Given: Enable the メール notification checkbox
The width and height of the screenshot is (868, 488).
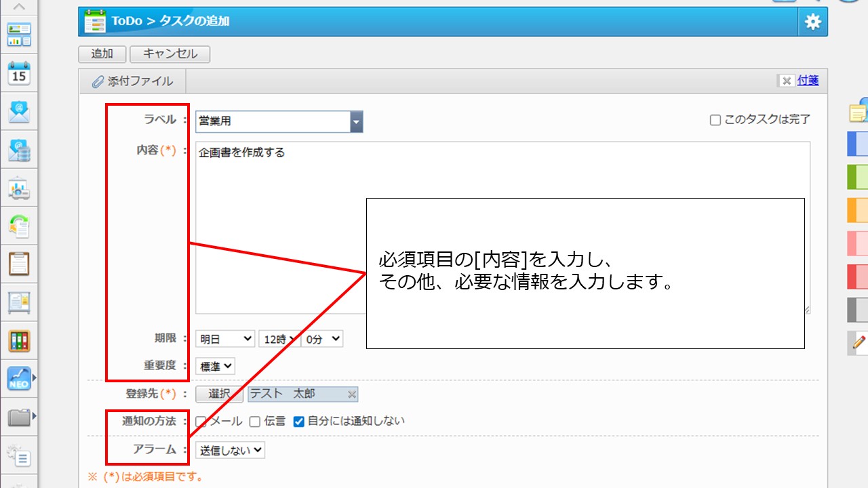Looking at the screenshot, I should (201, 422).
